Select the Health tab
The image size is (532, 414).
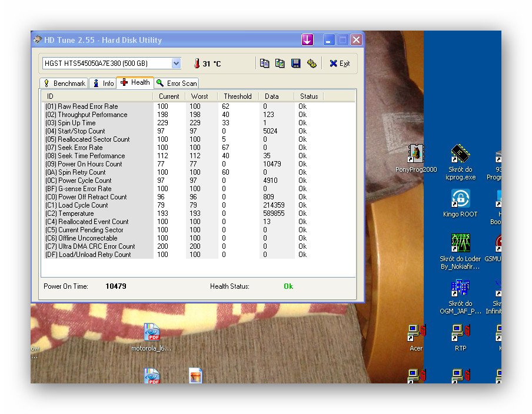coord(135,82)
